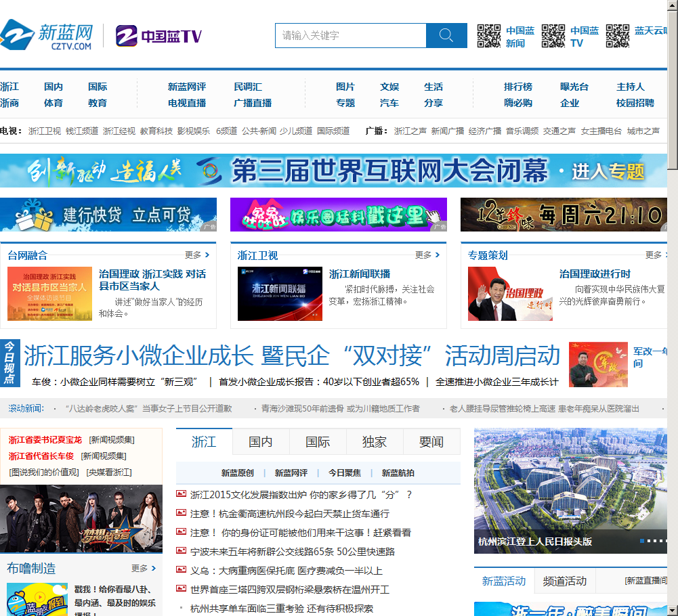This screenshot has height=616, width=678.
Task: Open the 每周六21:10 program banner
Action: point(564,215)
